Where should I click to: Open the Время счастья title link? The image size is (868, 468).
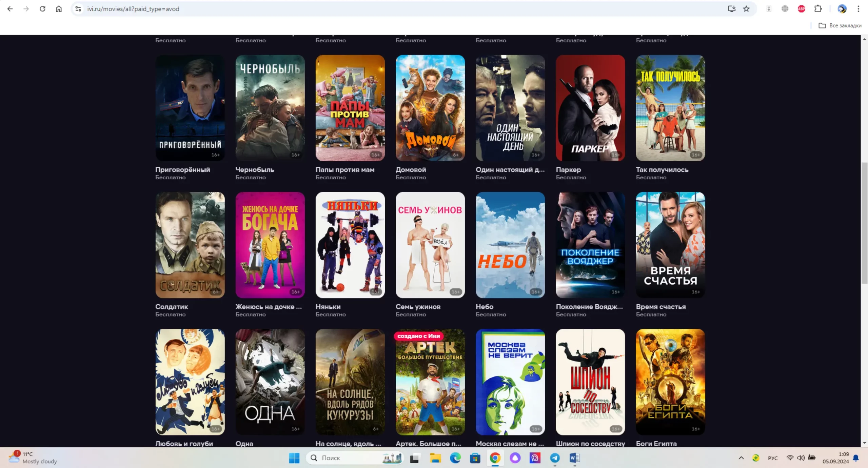click(x=660, y=306)
